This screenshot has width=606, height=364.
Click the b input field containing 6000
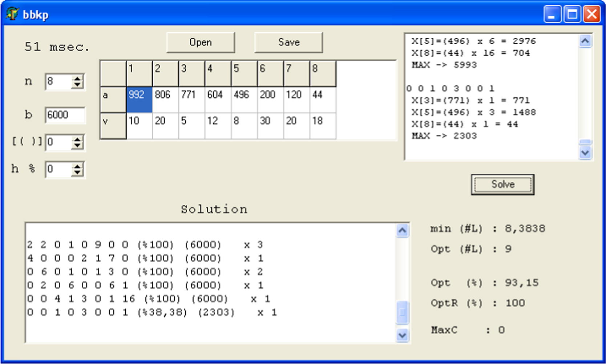click(x=65, y=115)
